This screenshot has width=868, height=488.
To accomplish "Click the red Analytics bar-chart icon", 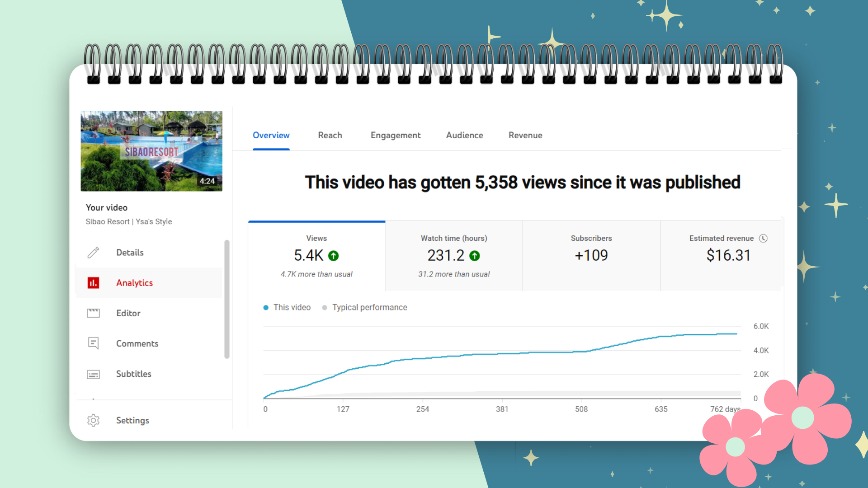I will 93,283.
